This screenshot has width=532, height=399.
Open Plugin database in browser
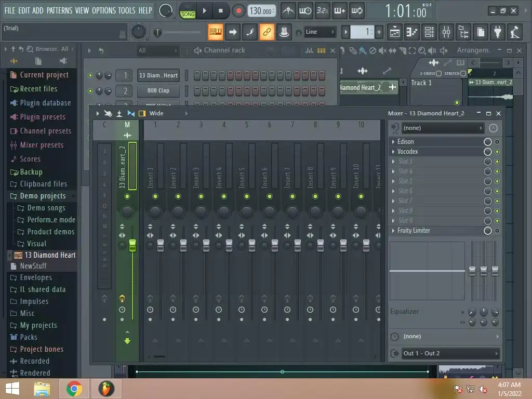click(45, 103)
